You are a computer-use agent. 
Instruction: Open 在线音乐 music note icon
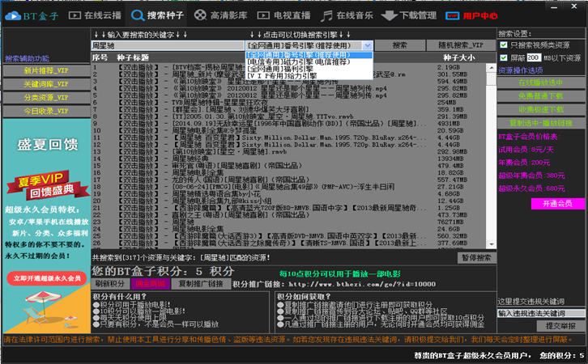pos(326,15)
